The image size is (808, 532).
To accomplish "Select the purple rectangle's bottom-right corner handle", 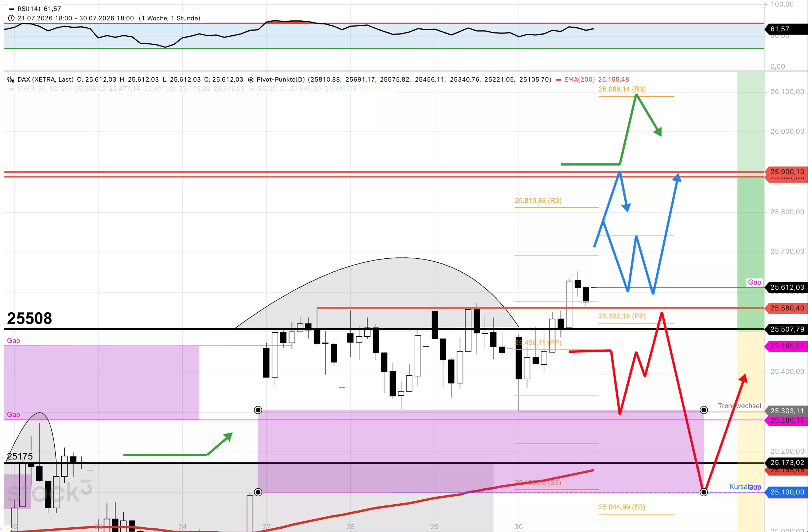I will [x=704, y=492].
